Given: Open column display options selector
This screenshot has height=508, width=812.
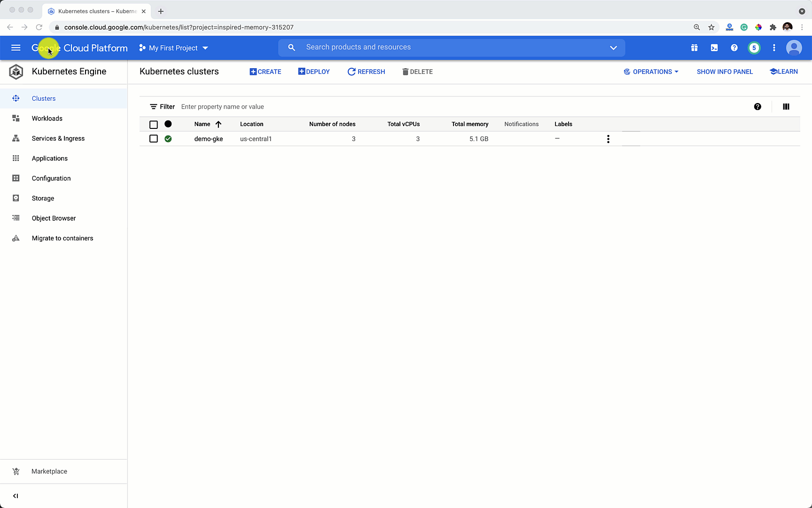Looking at the screenshot, I should [x=786, y=107].
